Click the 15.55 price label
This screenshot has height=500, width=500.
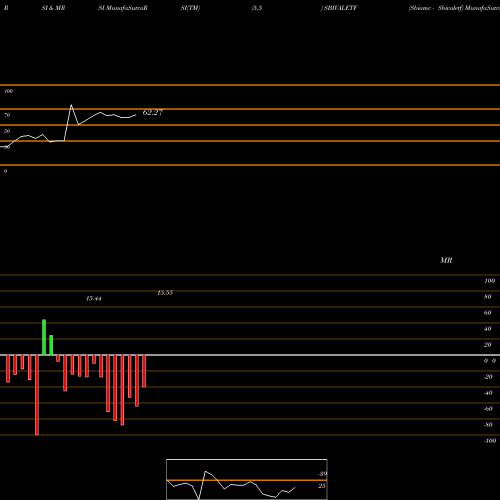[x=165, y=293]
